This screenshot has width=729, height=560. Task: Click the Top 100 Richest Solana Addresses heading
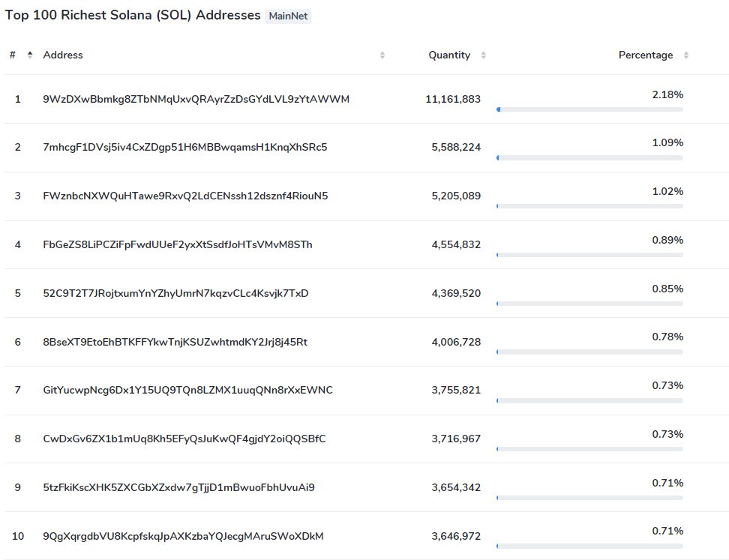click(x=133, y=15)
